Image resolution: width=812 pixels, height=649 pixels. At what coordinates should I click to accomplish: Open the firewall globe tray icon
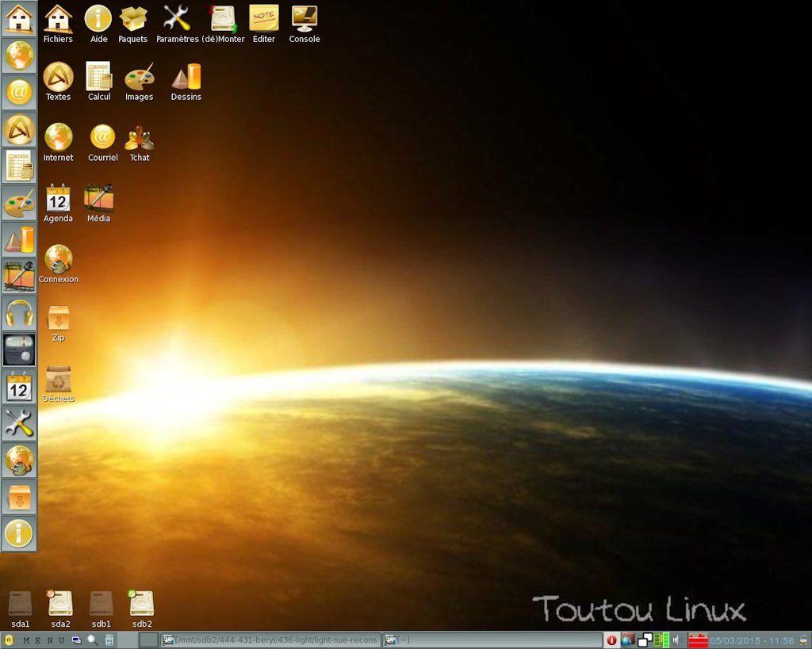pos(628,641)
